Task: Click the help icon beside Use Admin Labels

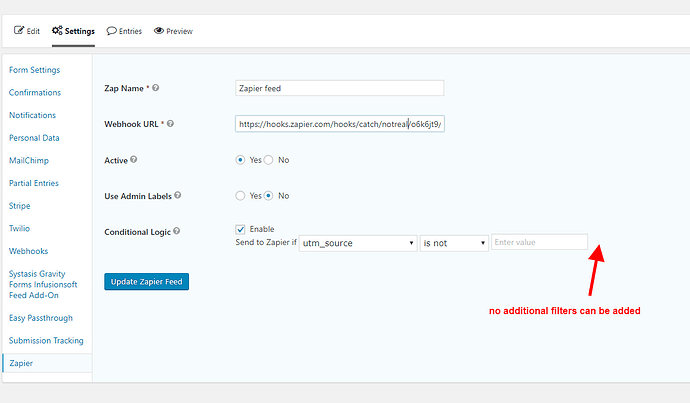Action: [x=178, y=195]
